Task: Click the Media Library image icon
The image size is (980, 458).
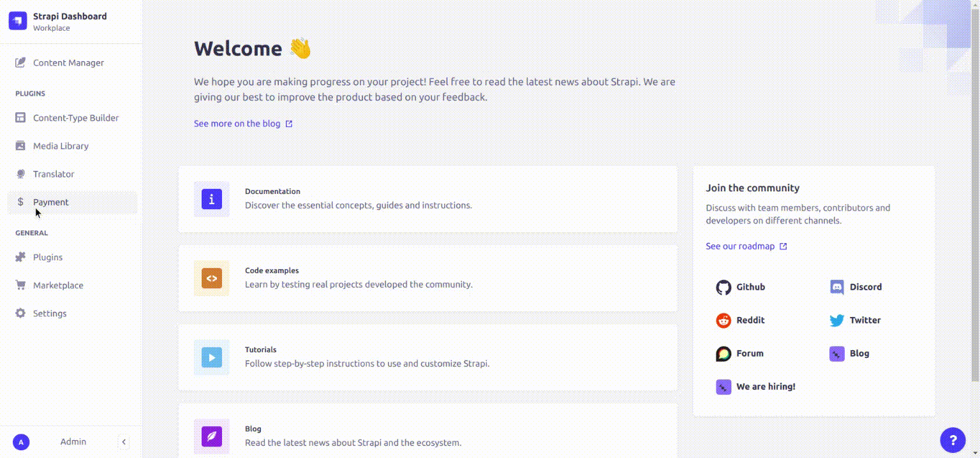Action: point(20,146)
